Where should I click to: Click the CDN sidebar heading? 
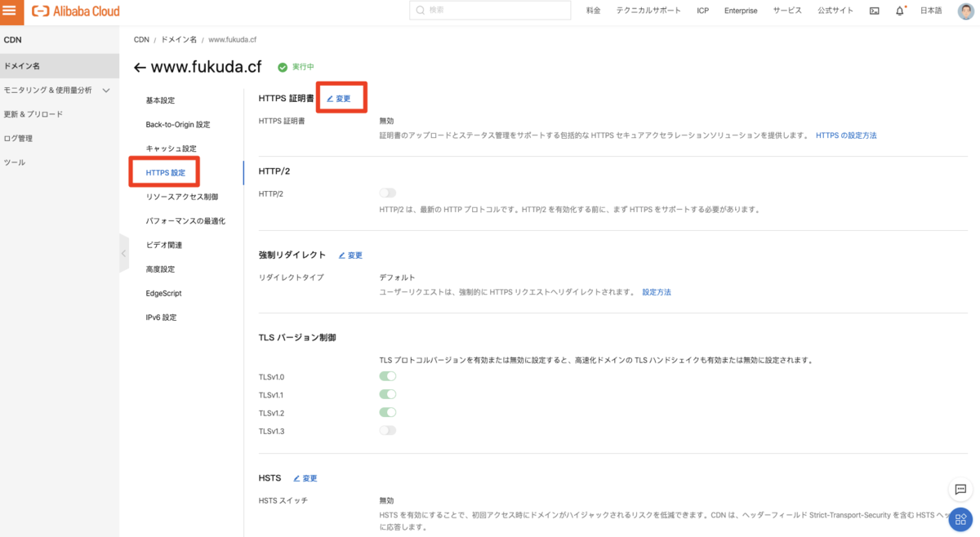coord(12,39)
